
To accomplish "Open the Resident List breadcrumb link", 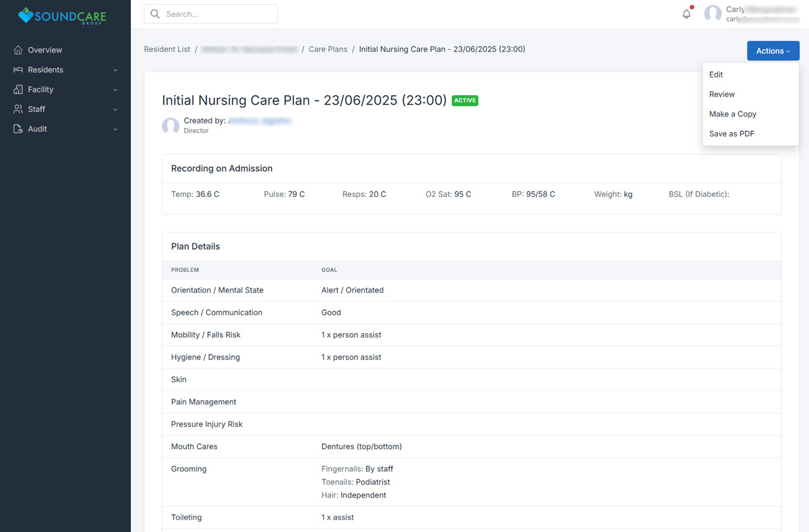I will (167, 49).
